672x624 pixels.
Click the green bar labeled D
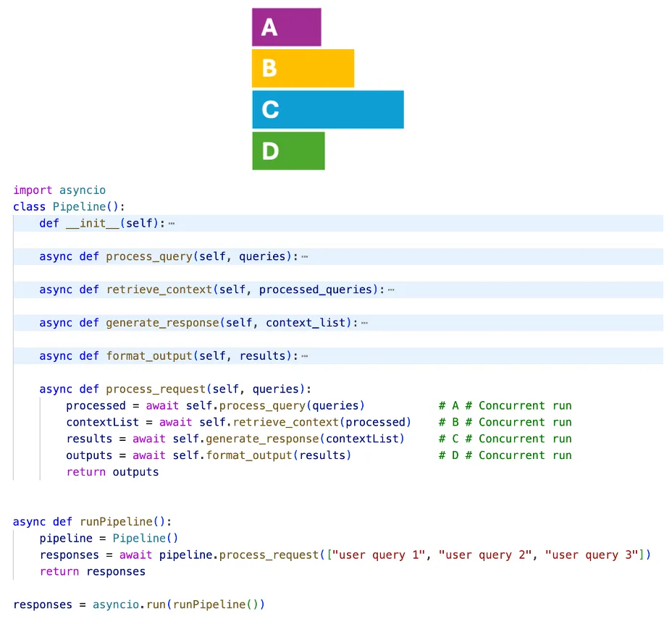pos(288,151)
